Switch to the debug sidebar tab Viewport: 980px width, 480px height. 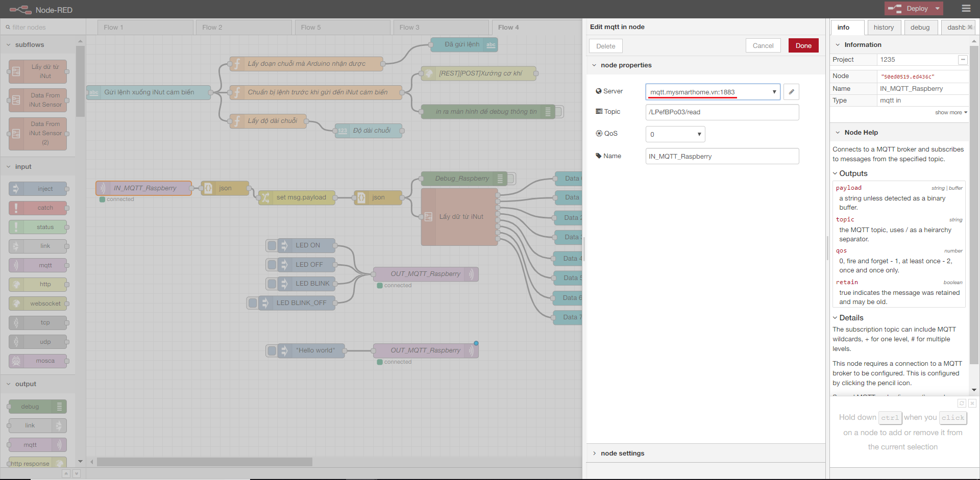point(920,28)
